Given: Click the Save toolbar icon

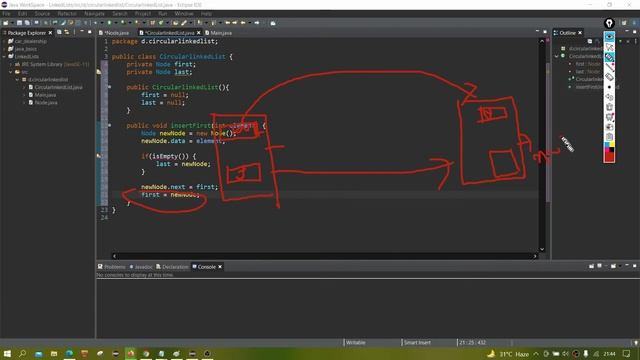Looking at the screenshot, I should 19,23.
